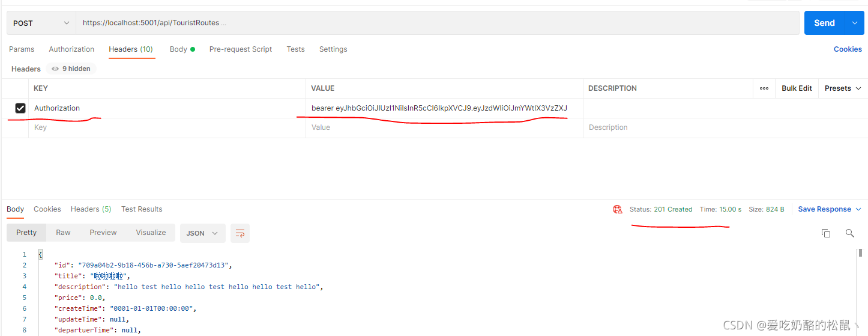
Task: Click the "title" line in response
Action: tap(92, 276)
